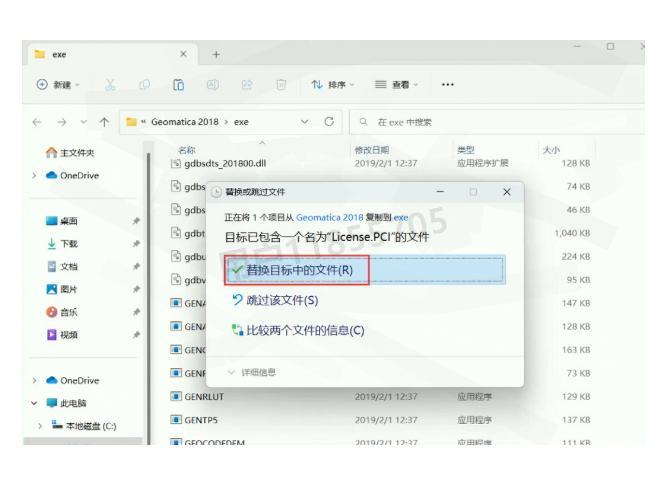Screen dimensions: 667x485
Task: Click the search exe input field
Action: (496, 122)
